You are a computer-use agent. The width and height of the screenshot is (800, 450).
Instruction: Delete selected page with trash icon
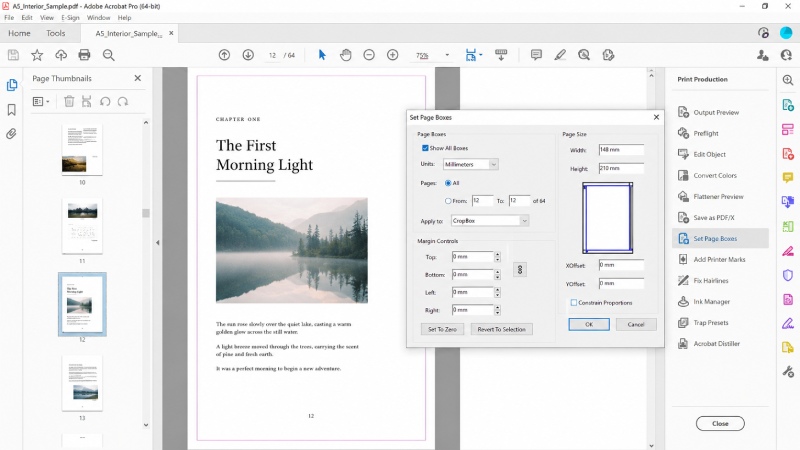69,102
